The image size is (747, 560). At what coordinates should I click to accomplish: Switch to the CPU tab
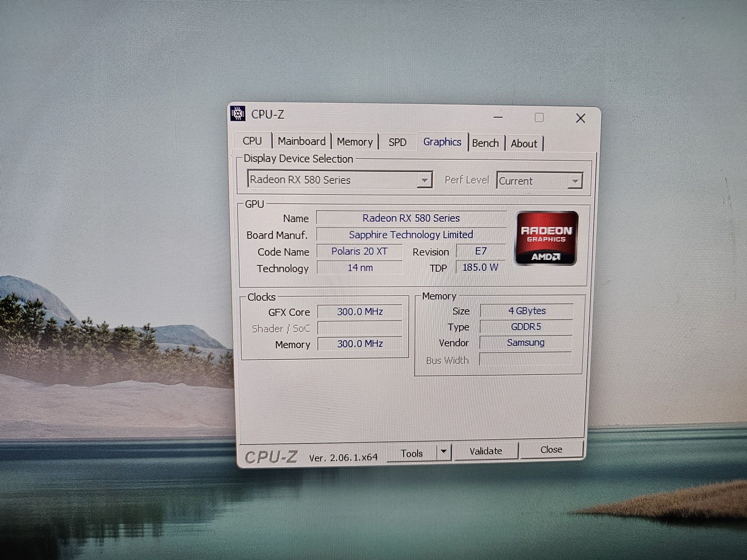click(252, 141)
